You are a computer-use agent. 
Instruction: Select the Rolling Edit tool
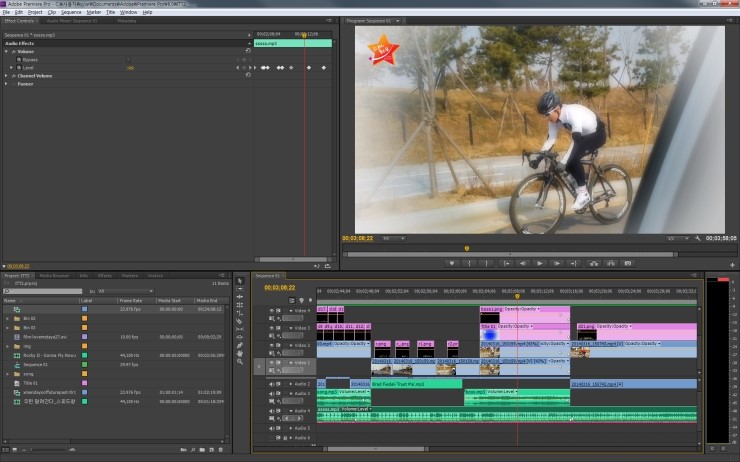[240, 305]
